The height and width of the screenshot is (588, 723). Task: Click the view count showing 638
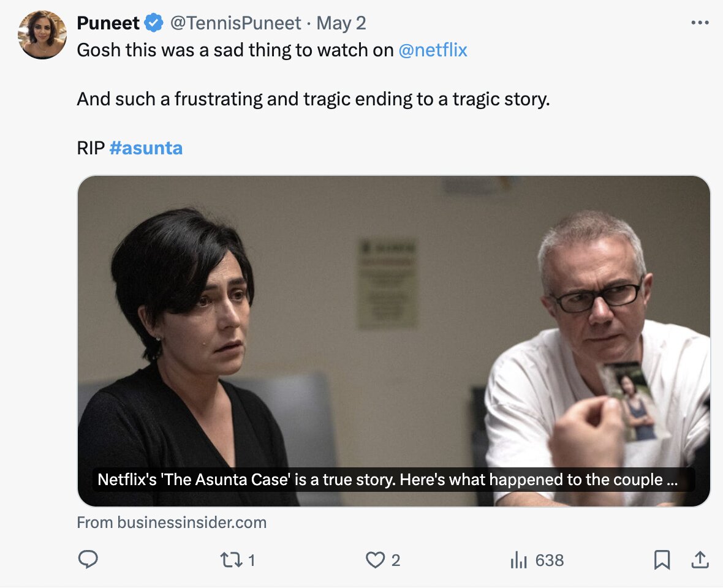click(x=549, y=559)
